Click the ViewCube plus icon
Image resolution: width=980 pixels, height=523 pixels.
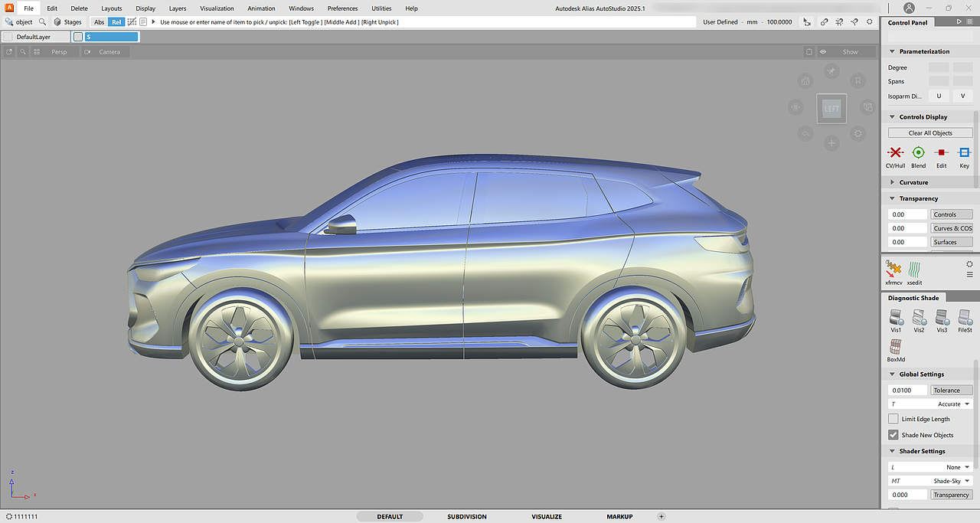832,143
